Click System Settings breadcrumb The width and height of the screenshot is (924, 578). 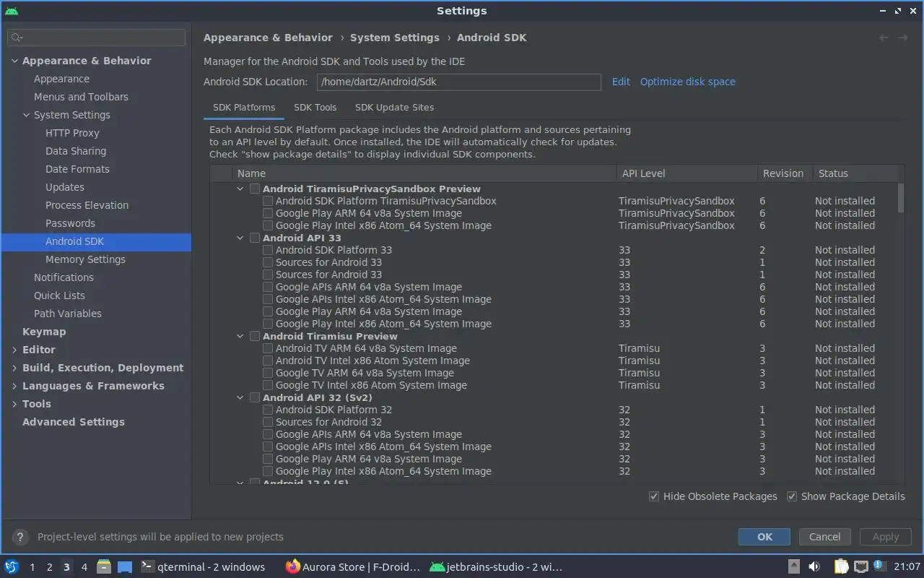[x=395, y=38]
